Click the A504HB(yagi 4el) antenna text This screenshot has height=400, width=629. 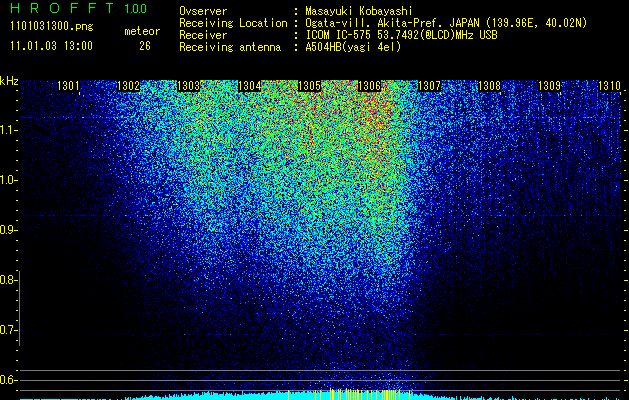point(353,47)
